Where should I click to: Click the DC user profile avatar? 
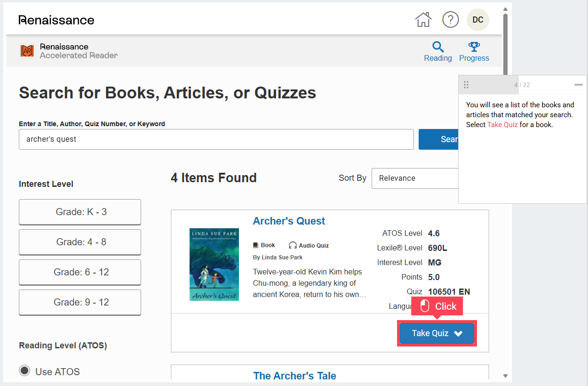click(x=477, y=19)
